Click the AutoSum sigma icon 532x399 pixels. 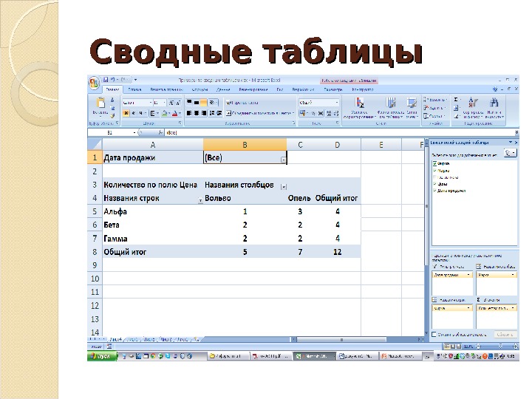[x=456, y=100]
